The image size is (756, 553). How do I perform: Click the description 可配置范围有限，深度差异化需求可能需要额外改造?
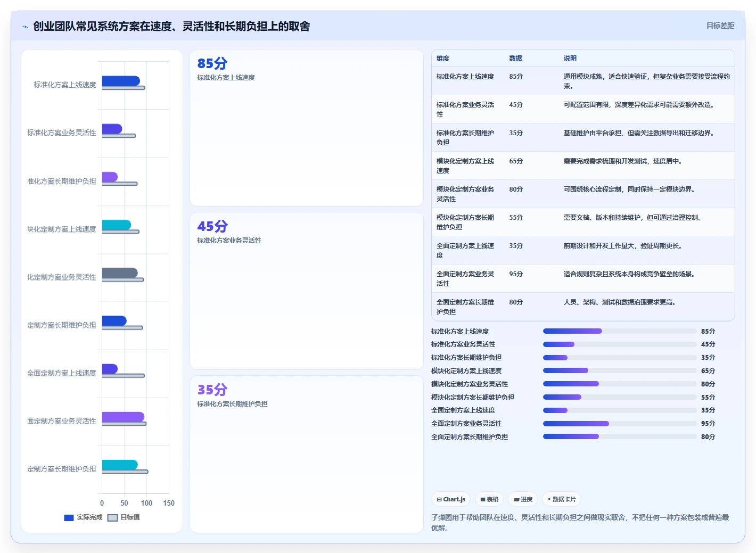pos(639,105)
